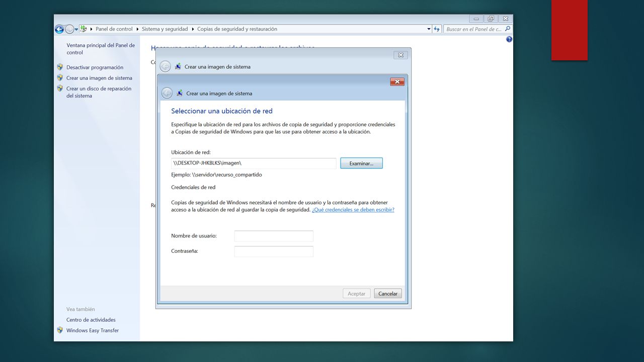Click refresh button next to address bar

[x=437, y=29]
